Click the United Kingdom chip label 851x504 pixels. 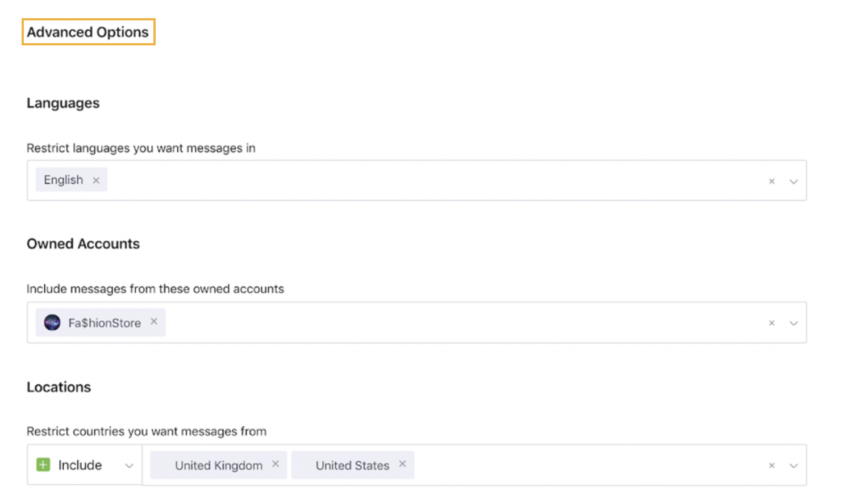click(219, 465)
